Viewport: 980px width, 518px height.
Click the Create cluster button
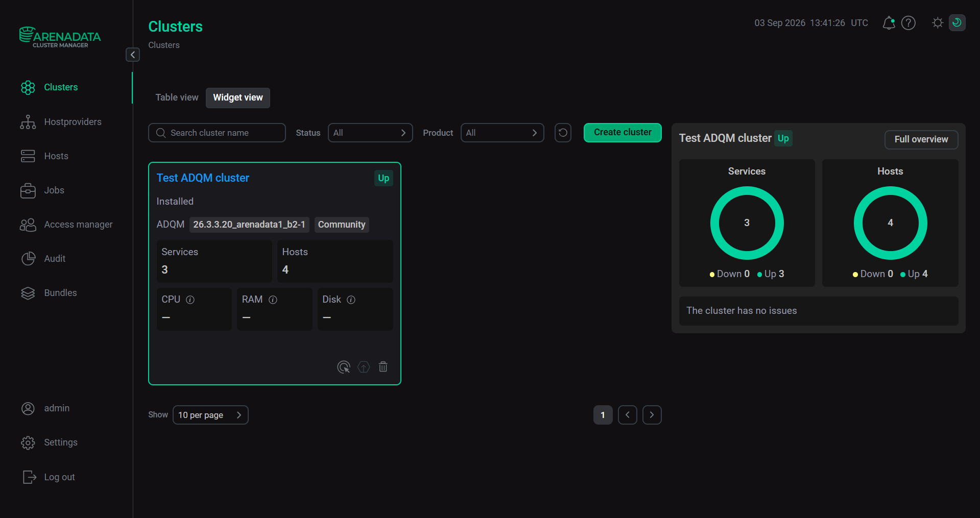(623, 133)
